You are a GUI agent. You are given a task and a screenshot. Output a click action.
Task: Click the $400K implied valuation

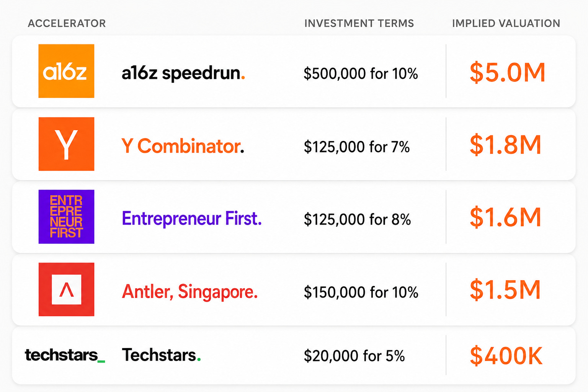(506, 356)
